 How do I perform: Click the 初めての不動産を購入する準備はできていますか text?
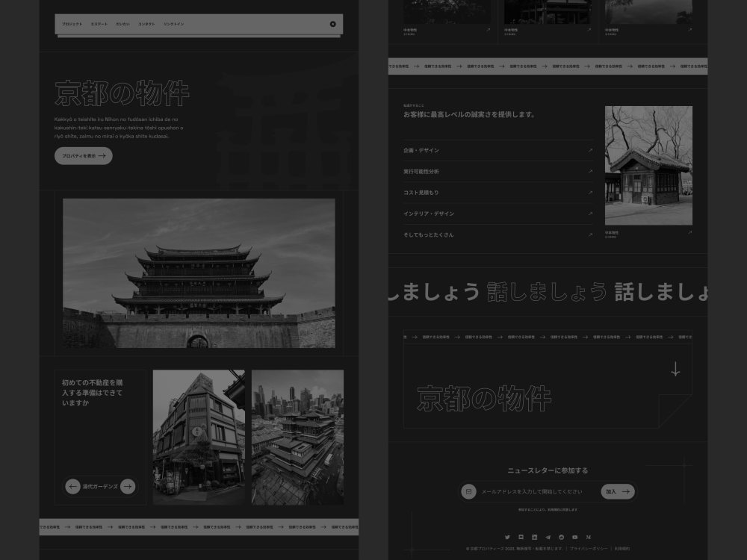pyautogui.click(x=93, y=393)
